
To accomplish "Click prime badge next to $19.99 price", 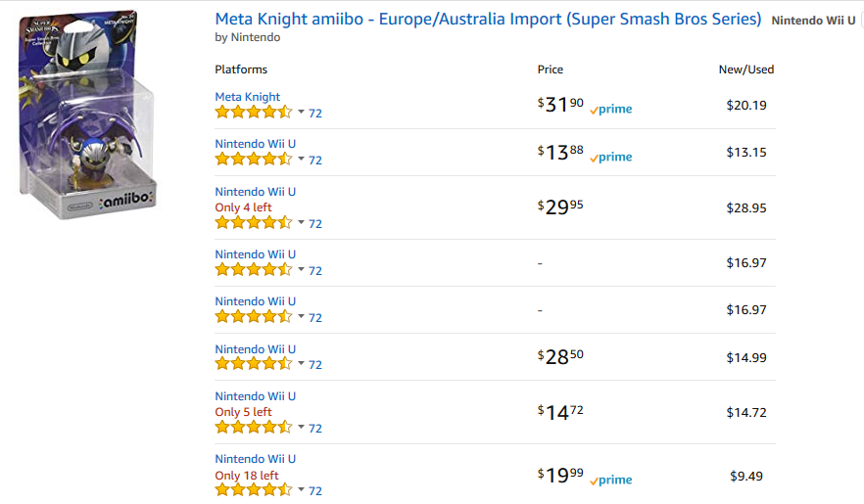I will tap(610, 480).
